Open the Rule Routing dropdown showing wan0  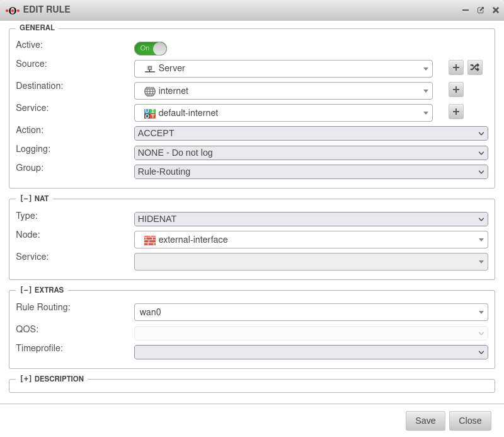tap(311, 312)
